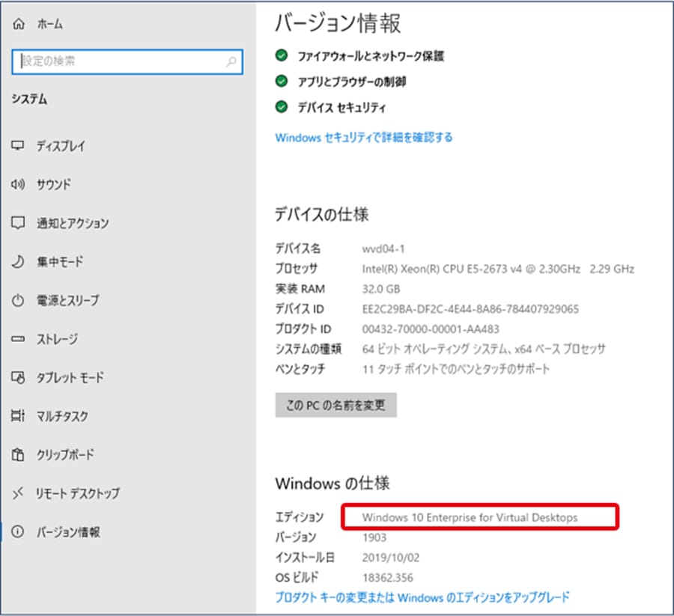
Task: Click the Multitasking icon
Action: tap(18, 416)
